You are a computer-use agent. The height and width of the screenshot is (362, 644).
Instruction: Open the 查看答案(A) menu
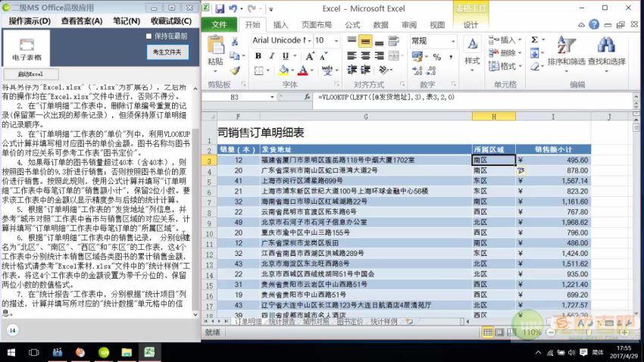point(82,21)
